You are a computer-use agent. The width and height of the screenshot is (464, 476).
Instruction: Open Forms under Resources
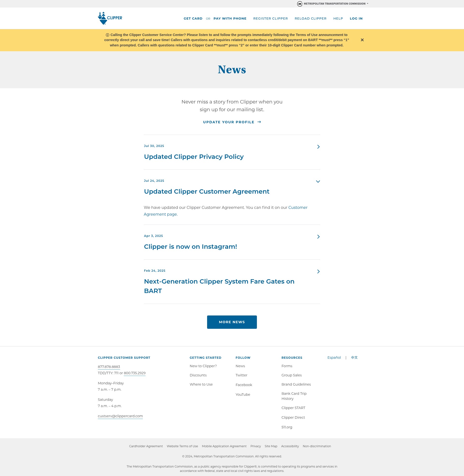pos(287,366)
